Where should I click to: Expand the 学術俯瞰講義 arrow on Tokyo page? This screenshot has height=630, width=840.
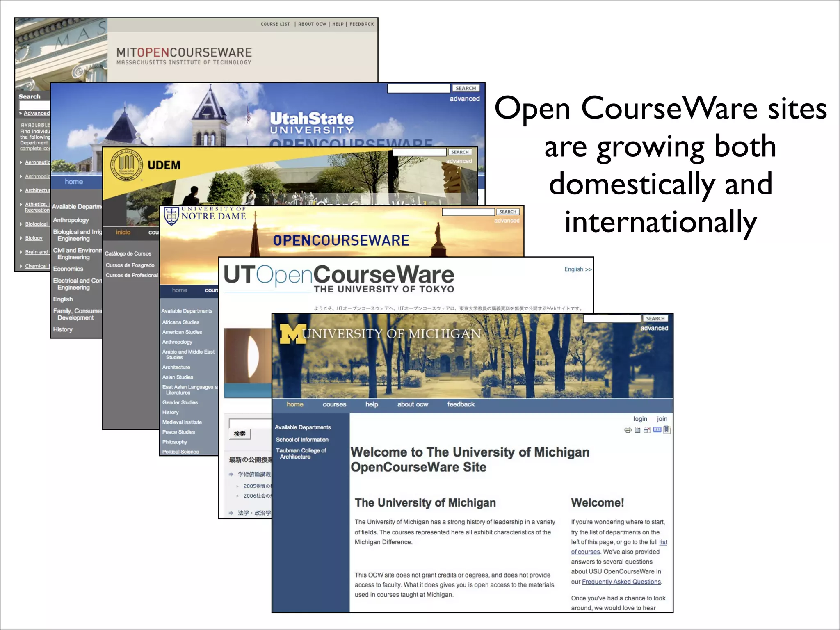[231, 474]
